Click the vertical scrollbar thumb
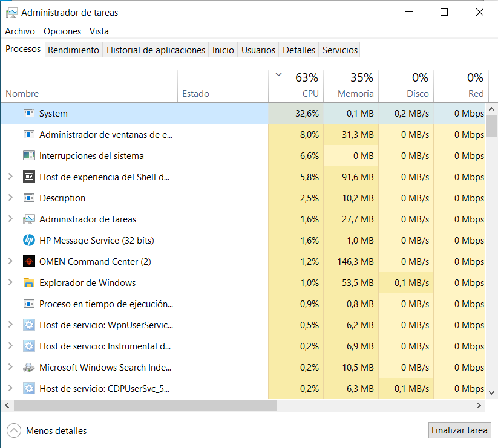The height and width of the screenshot is (448, 498). [492, 126]
